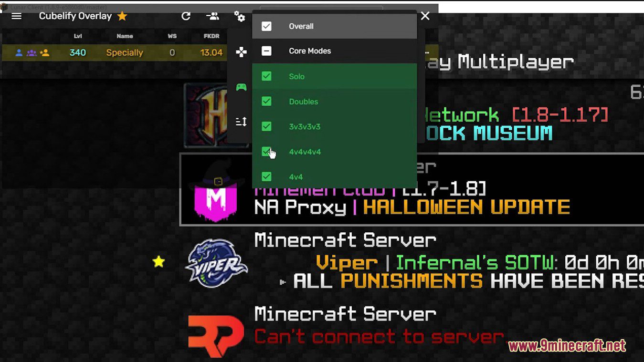Sort by the WS column header

click(172, 36)
